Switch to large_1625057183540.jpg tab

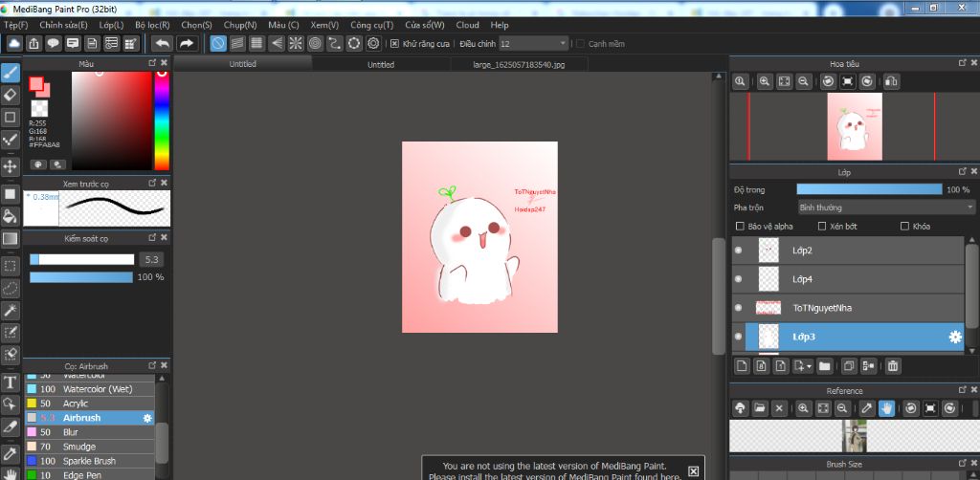519,64
